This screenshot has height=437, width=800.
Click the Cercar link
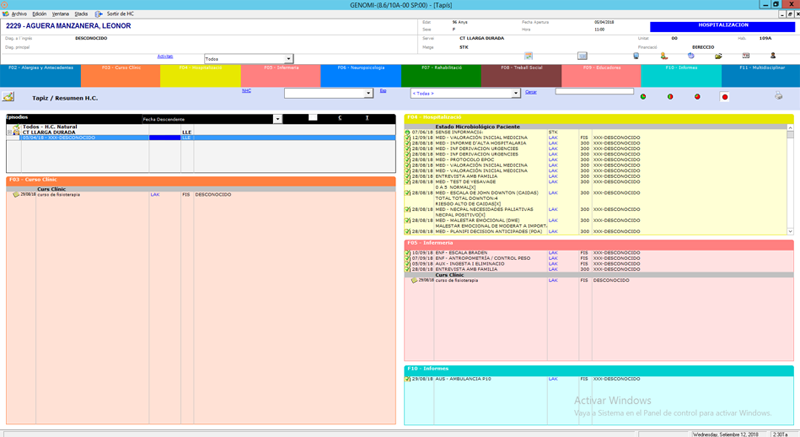click(x=531, y=91)
